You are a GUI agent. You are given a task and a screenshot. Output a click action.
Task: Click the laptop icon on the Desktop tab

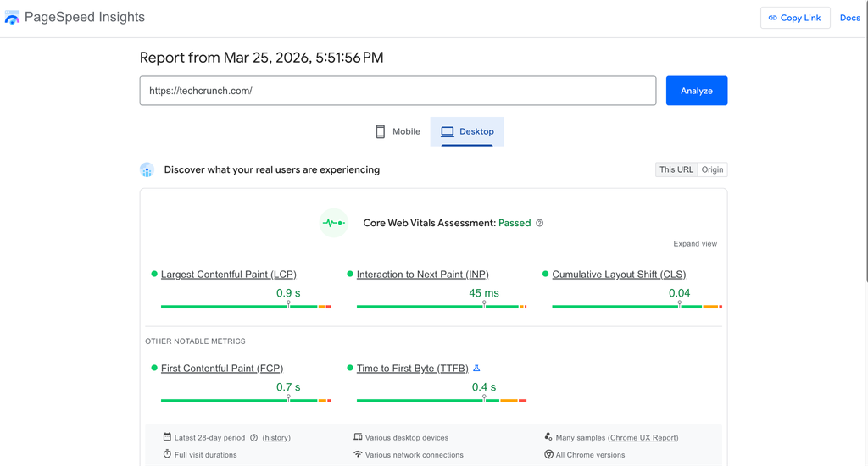(x=448, y=131)
